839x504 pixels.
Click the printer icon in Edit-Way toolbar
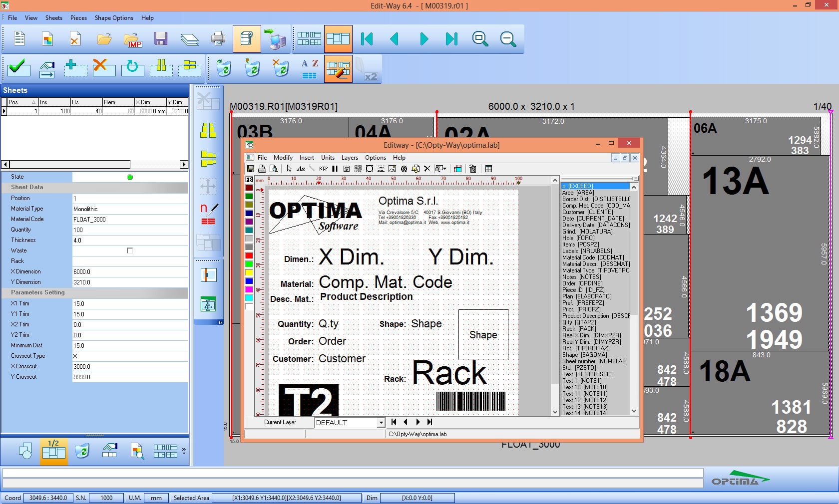pyautogui.click(x=218, y=39)
